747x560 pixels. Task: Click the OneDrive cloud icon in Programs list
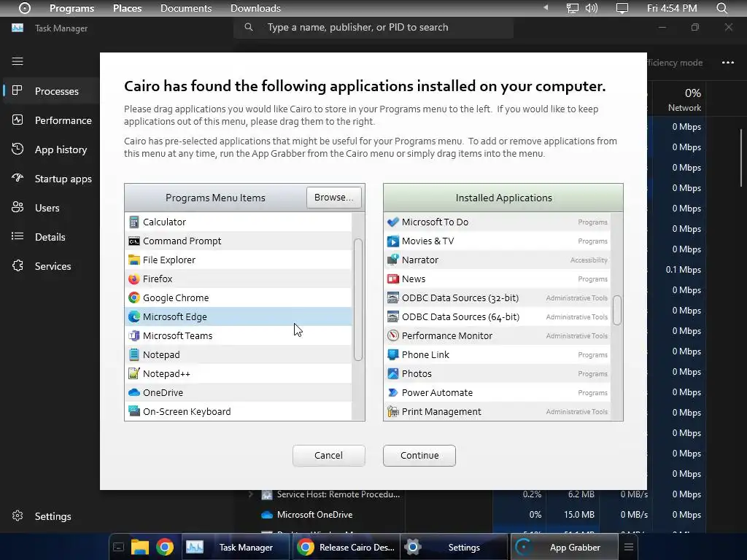pyautogui.click(x=134, y=392)
